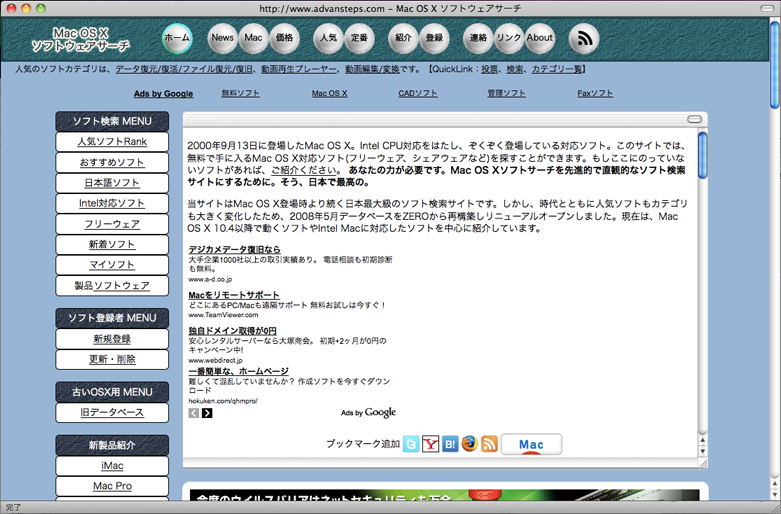Image resolution: width=781 pixels, height=514 pixels.
Task: Click the inner content frame's scroll-down arrow
Action: pyautogui.click(x=702, y=450)
